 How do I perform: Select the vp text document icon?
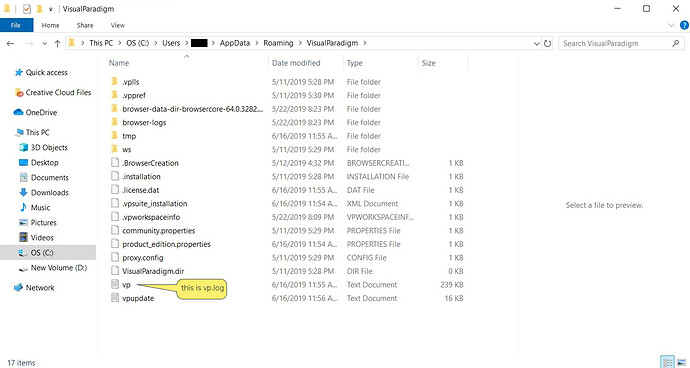coord(115,284)
